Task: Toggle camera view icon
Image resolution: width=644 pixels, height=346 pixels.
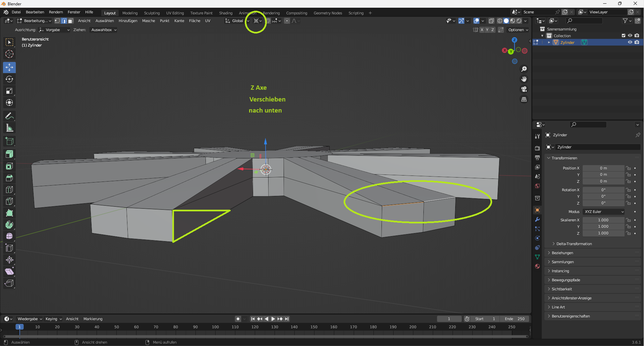Action: click(524, 89)
